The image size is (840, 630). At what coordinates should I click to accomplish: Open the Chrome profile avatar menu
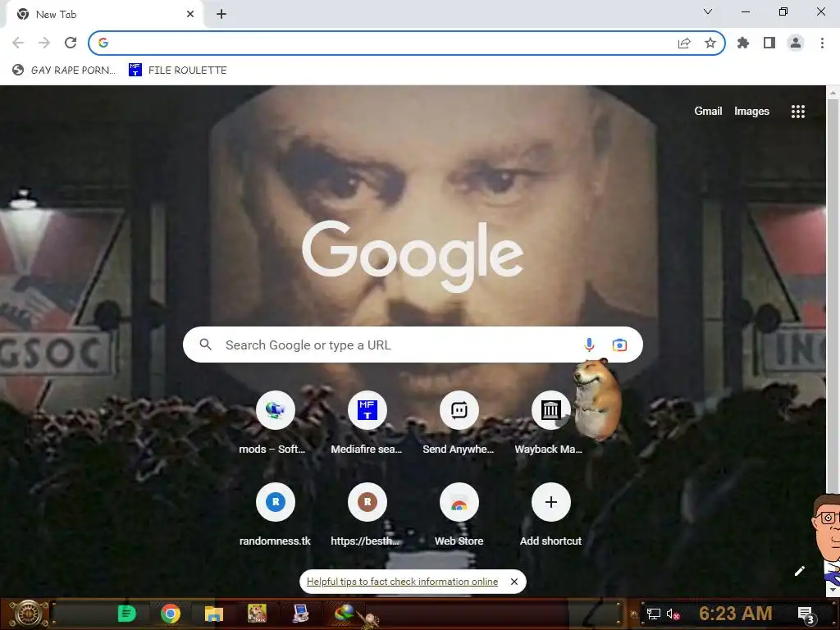click(x=796, y=43)
